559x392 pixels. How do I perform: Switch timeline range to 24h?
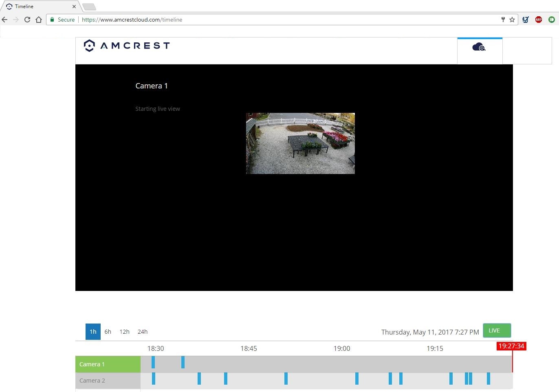143,332
